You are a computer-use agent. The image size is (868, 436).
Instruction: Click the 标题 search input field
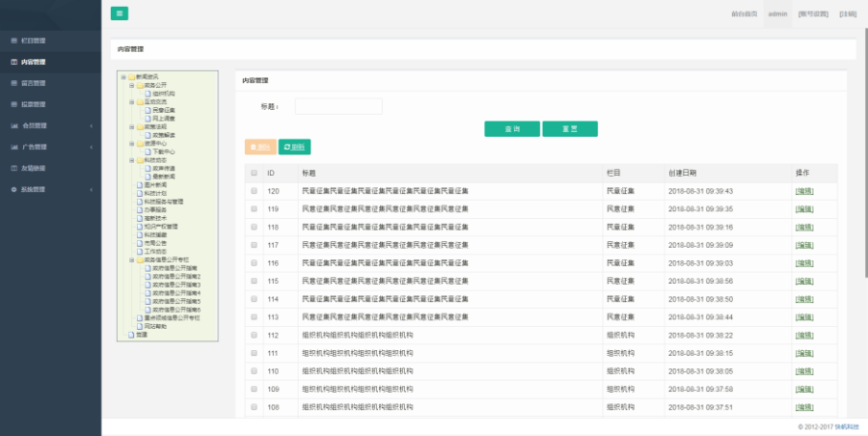339,106
